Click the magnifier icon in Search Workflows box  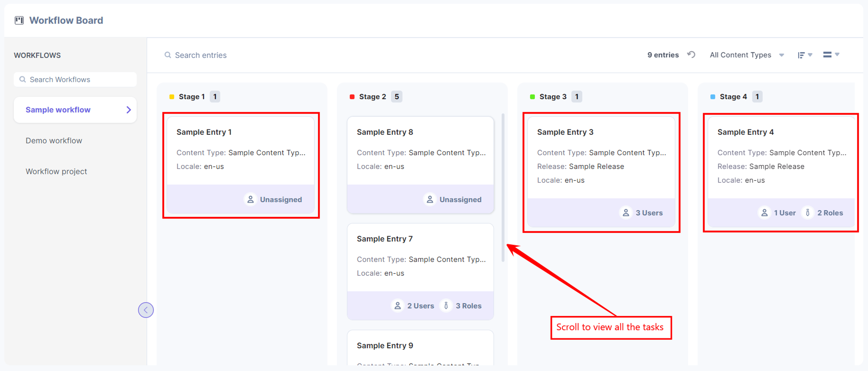coord(23,80)
